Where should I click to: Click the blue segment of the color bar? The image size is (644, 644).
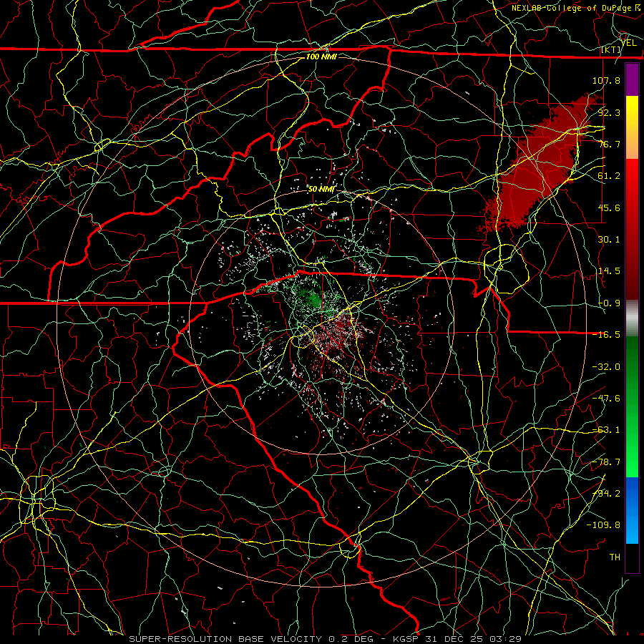[632, 510]
